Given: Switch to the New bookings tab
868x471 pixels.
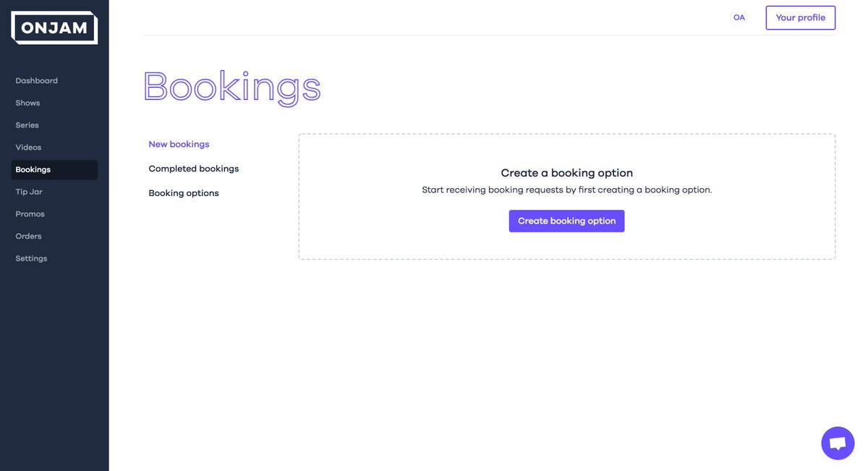Looking at the screenshot, I should point(179,144).
